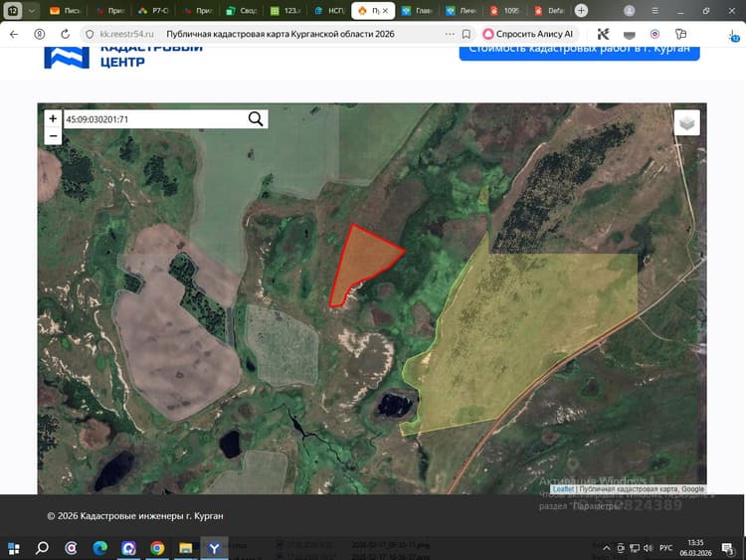Show hidden system tray icons
Viewport: 746px width, 560px height.
pyautogui.click(x=606, y=548)
